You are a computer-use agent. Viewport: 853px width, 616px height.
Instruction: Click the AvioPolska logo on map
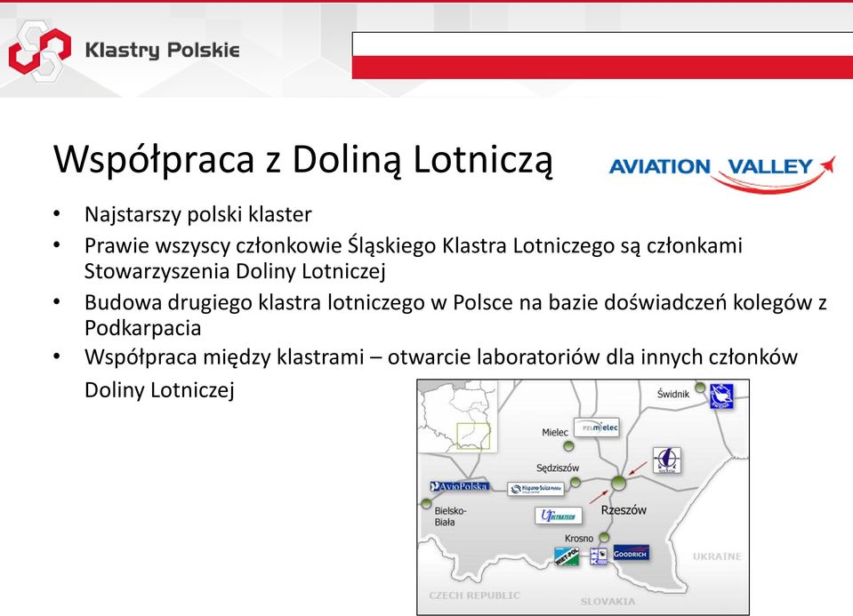pos(460,486)
